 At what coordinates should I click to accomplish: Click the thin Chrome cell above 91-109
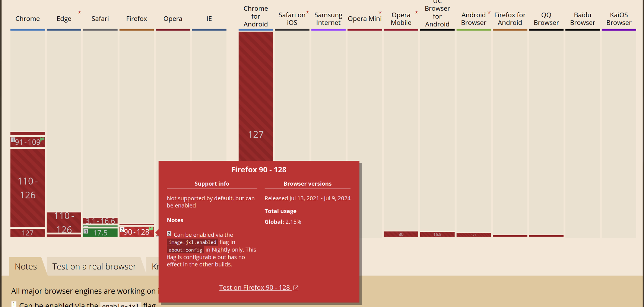pos(28,134)
